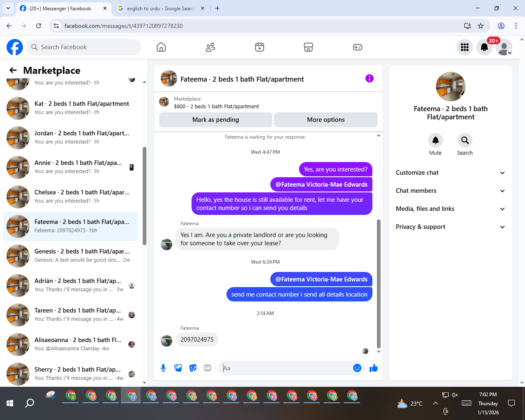Send a thumbs-up like

(x=373, y=368)
